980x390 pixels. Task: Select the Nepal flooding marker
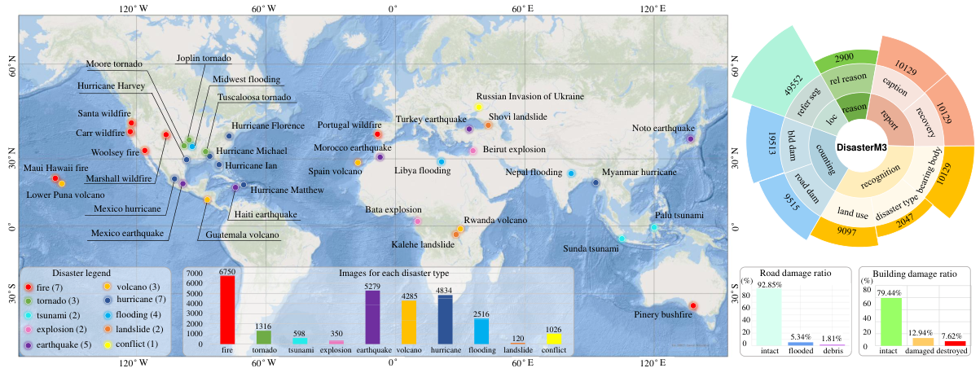(572, 173)
